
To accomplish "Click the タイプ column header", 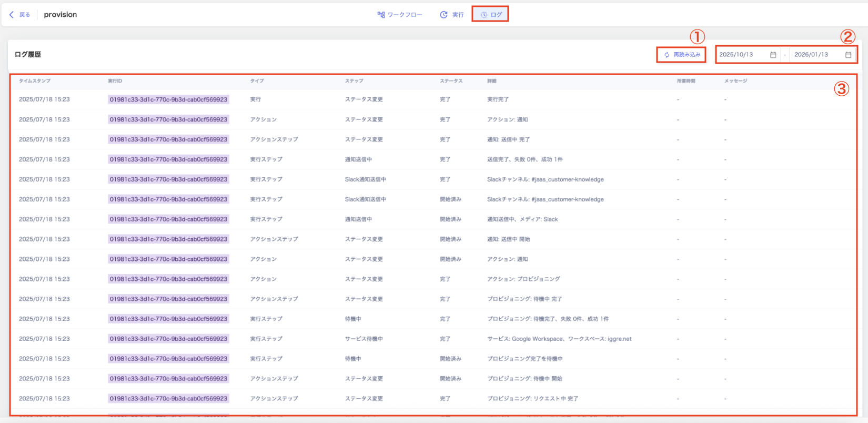I will [257, 81].
